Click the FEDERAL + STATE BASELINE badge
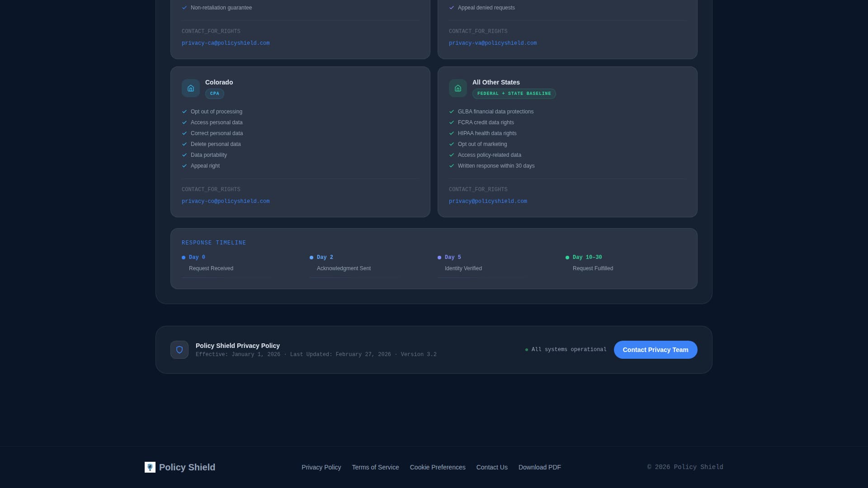Screen dimensions: 868x488 [x=514, y=94]
